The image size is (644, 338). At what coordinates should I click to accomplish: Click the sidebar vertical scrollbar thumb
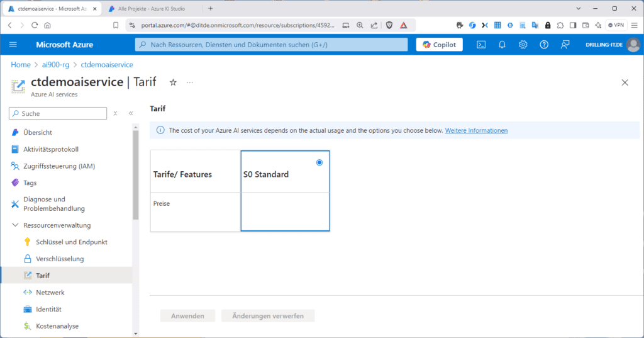[136, 175]
